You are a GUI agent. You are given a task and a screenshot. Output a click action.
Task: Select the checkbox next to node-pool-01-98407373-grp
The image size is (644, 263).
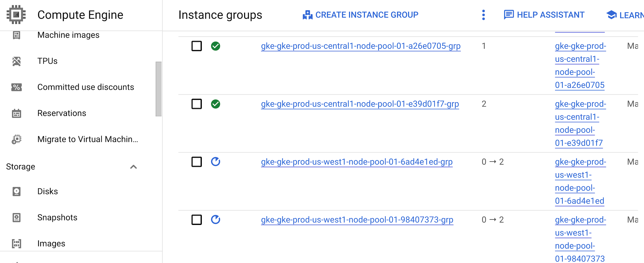point(196,220)
